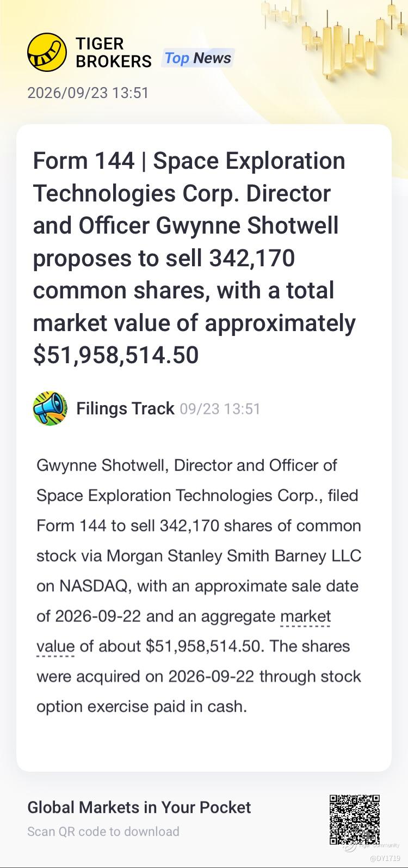This screenshot has width=408, height=868.
Task: Tap the article body paragraph
Action: (x=199, y=586)
